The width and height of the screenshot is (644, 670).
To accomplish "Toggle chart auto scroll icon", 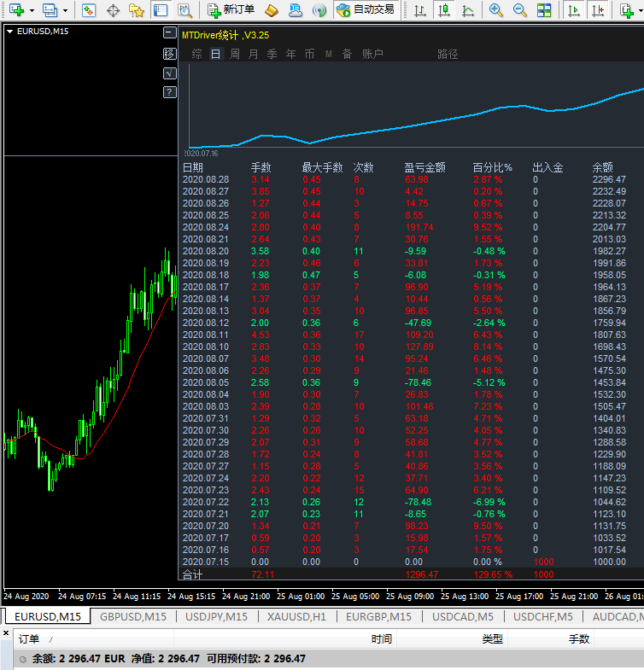I will (573, 10).
